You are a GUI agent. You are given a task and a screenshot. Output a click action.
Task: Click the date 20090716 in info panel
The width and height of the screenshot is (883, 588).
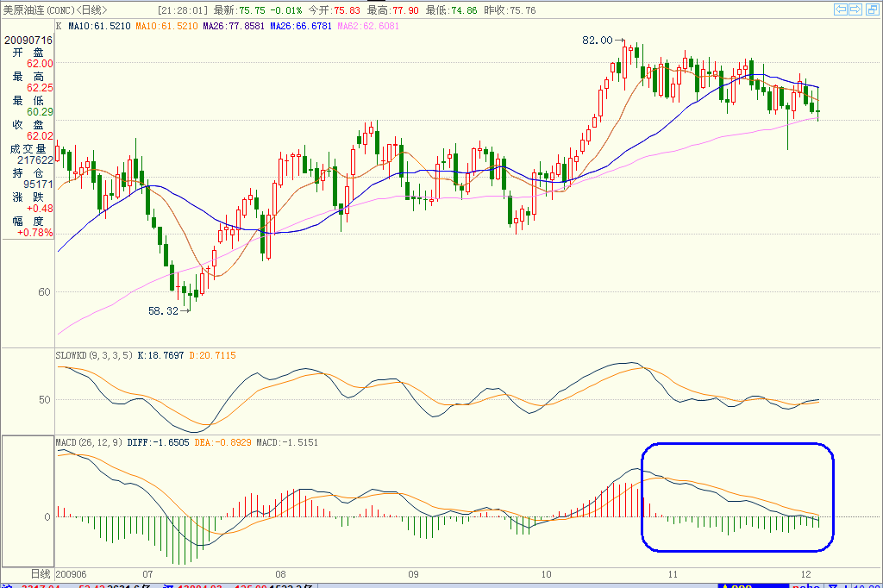[x=28, y=40]
